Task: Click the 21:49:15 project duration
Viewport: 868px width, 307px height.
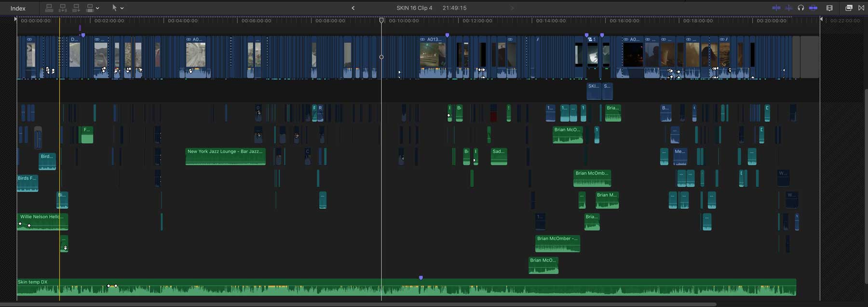Action: (x=454, y=8)
